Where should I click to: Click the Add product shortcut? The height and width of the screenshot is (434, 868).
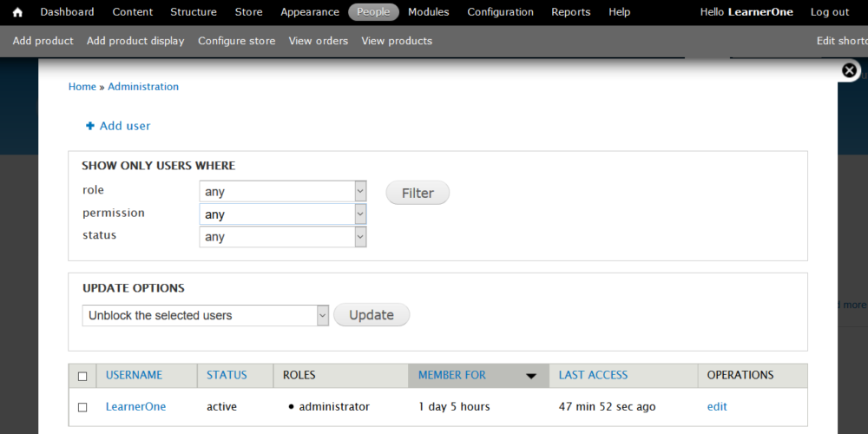(x=43, y=41)
